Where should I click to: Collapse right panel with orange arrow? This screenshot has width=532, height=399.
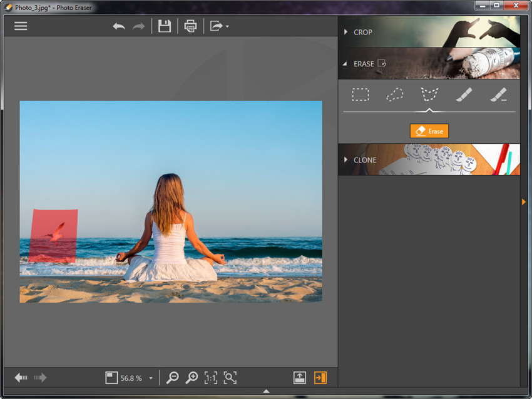pos(523,202)
